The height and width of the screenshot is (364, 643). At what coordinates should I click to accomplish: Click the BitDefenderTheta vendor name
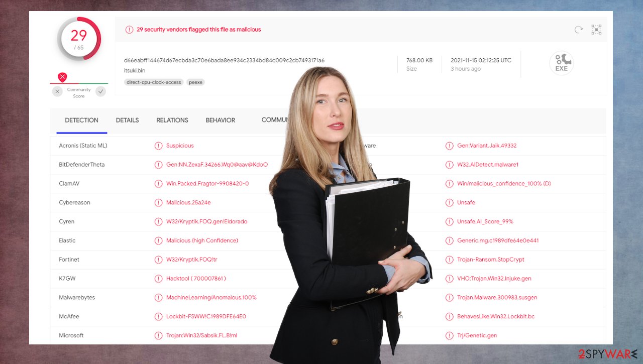pos(82,165)
